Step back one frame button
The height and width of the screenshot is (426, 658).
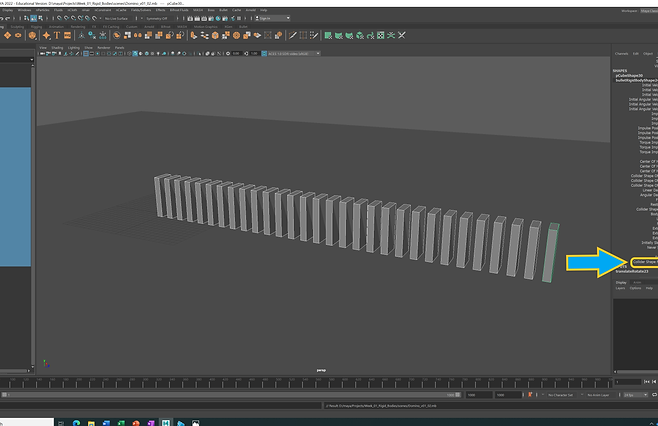655,382
